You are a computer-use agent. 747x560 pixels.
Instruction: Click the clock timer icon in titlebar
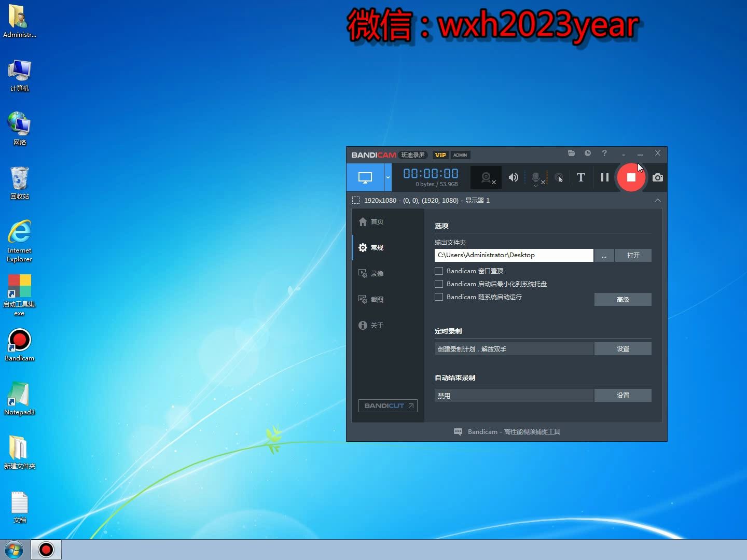[x=588, y=153]
